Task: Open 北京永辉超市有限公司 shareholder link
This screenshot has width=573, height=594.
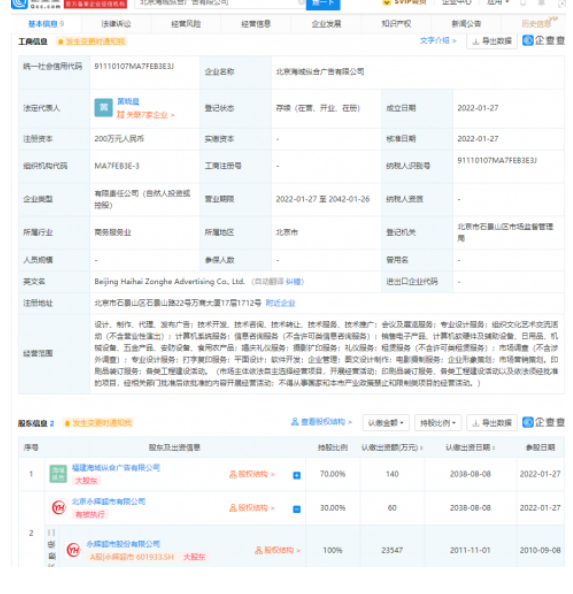Action: point(109,502)
